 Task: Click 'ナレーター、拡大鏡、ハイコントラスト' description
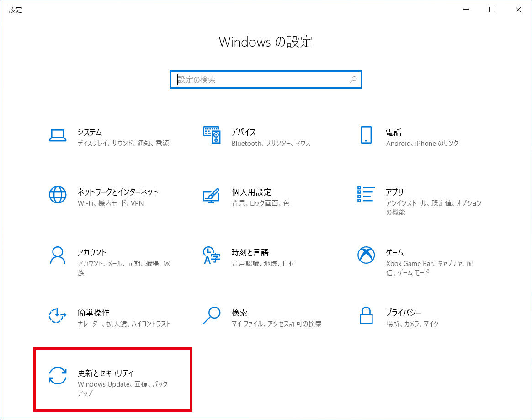click(124, 324)
